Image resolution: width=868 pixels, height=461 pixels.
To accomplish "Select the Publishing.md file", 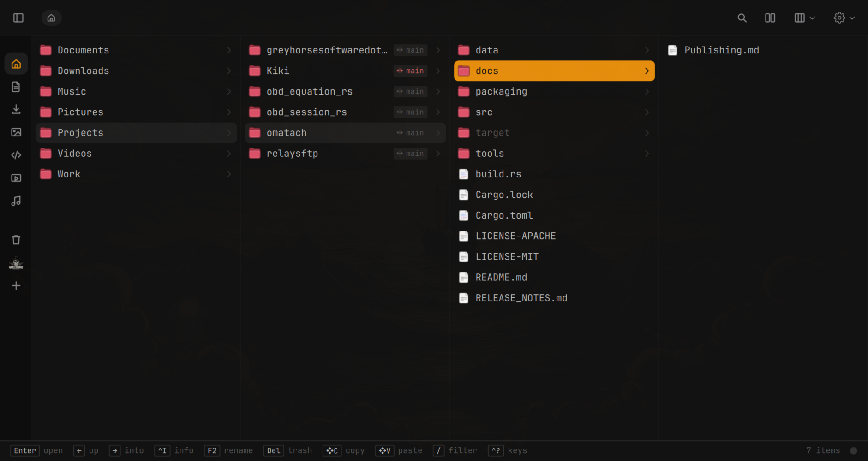I will pyautogui.click(x=763, y=50).
